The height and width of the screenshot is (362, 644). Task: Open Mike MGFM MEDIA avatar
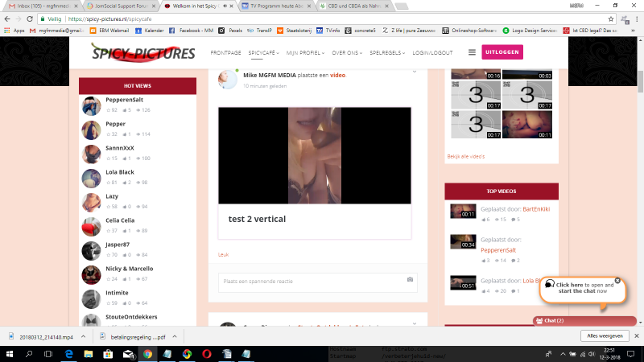pyautogui.click(x=228, y=79)
